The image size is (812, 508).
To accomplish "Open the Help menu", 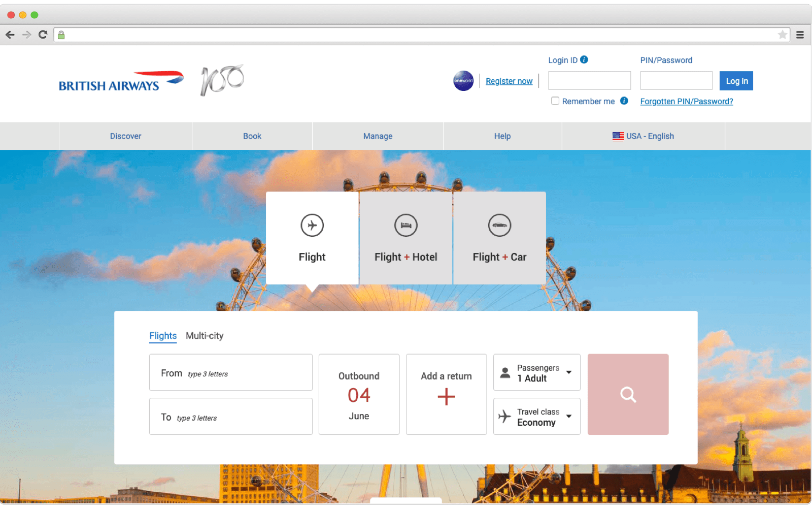I will (502, 136).
